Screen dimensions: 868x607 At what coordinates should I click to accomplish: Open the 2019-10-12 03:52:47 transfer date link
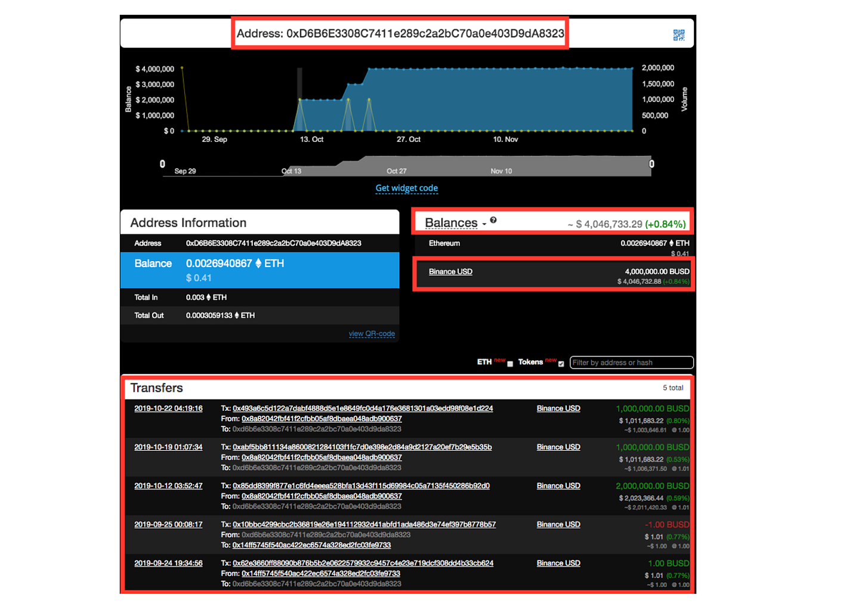click(x=168, y=486)
